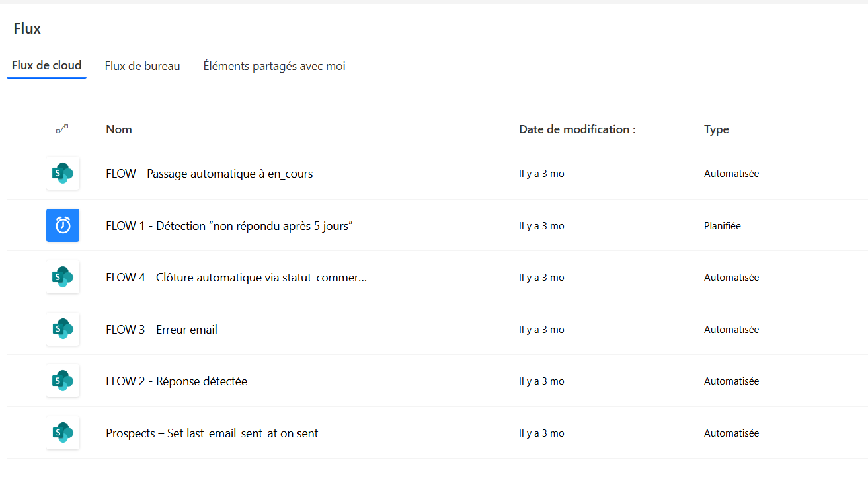Click the alarm clock icon of FLOW 1
The width and height of the screenshot is (868, 481).
pos(63,225)
